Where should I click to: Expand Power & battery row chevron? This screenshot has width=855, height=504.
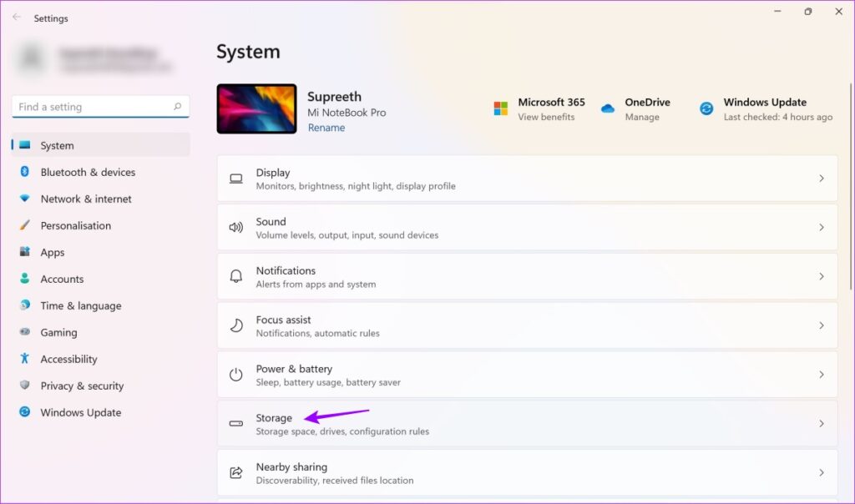pos(822,375)
